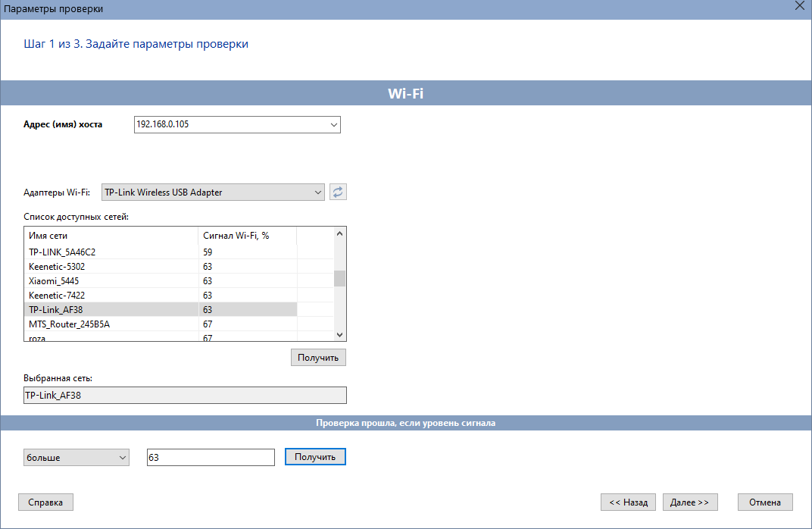
Task: Go to next step with Далее >>
Action: coord(690,502)
